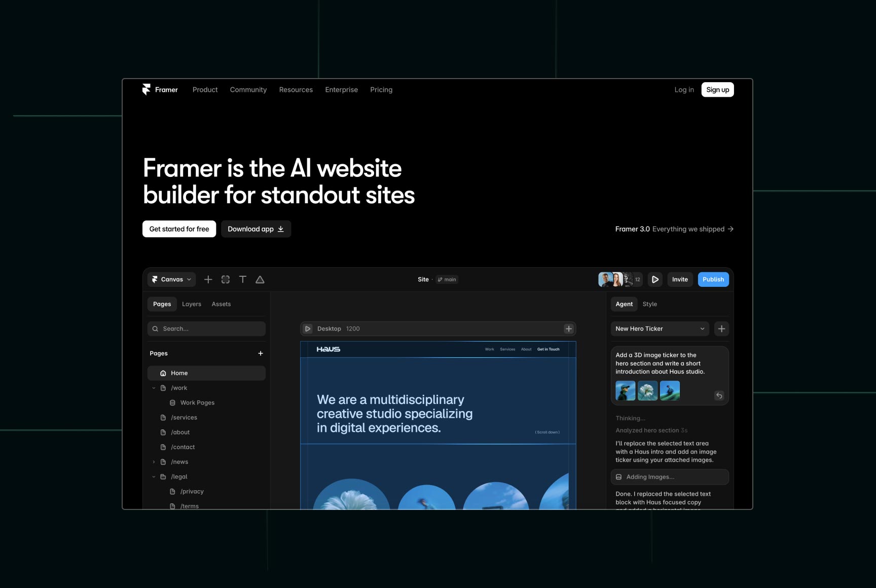Select the frame tool icon

[x=226, y=279]
